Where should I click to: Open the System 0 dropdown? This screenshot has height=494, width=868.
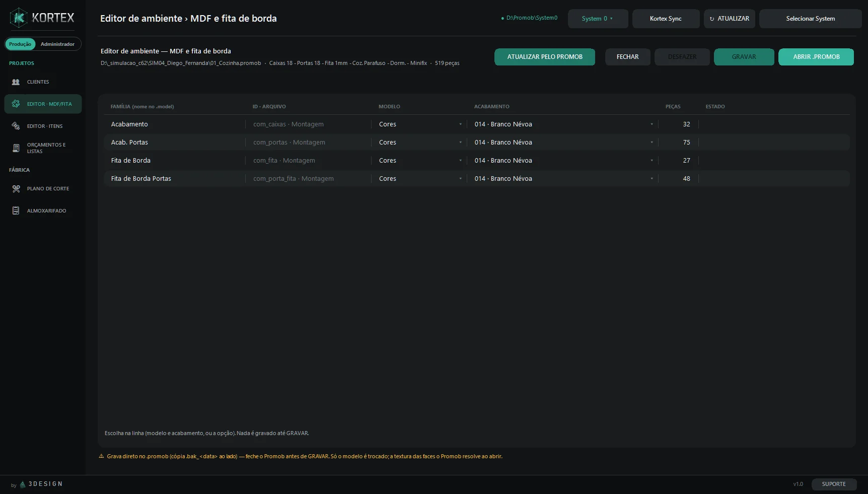point(598,19)
